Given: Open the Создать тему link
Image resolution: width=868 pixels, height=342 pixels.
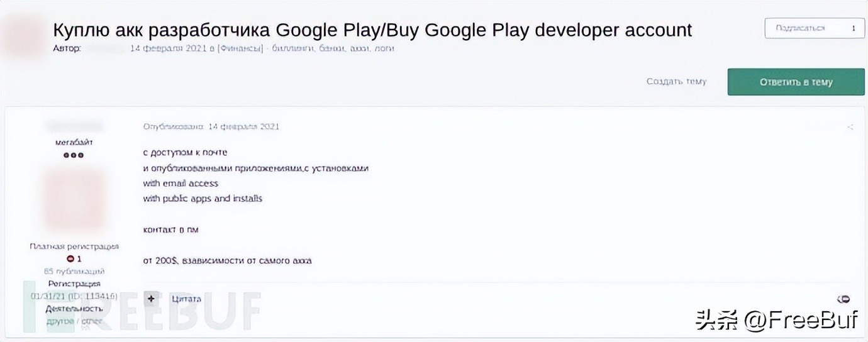Looking at the screenshot, I should tap(676, 82).
